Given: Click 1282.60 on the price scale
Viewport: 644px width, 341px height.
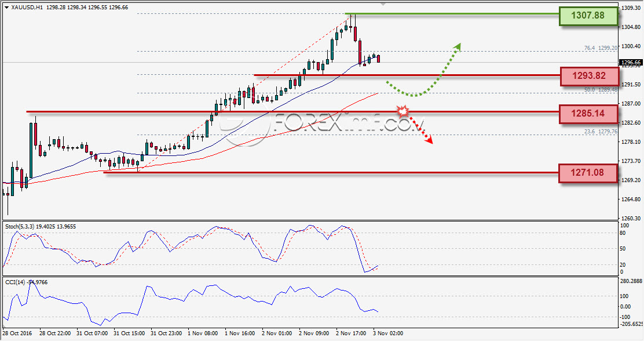Looking at the screenshot, I should (x=631, y=123).
